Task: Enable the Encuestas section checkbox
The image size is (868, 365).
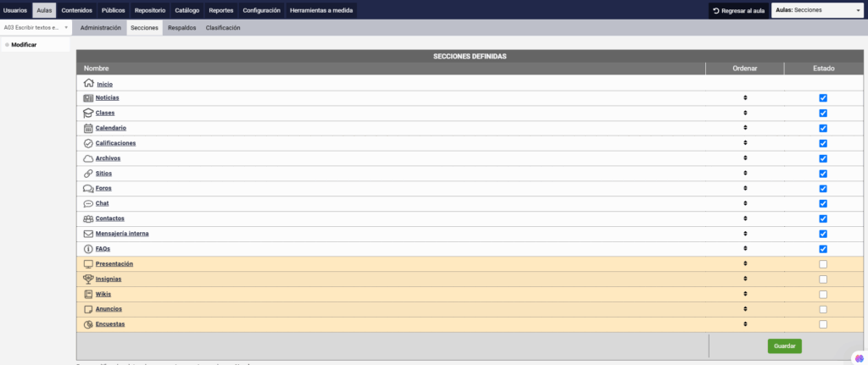Action: point(822,324)
